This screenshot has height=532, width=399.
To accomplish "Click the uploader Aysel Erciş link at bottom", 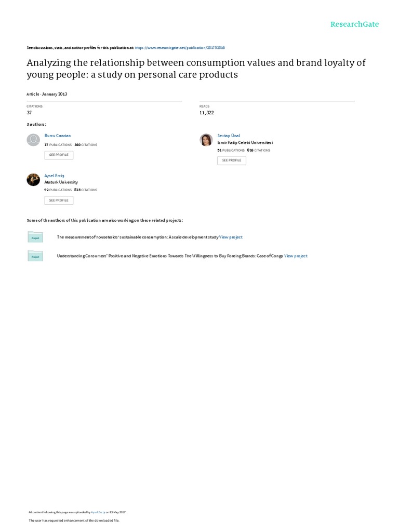I will tap(98, 512).
